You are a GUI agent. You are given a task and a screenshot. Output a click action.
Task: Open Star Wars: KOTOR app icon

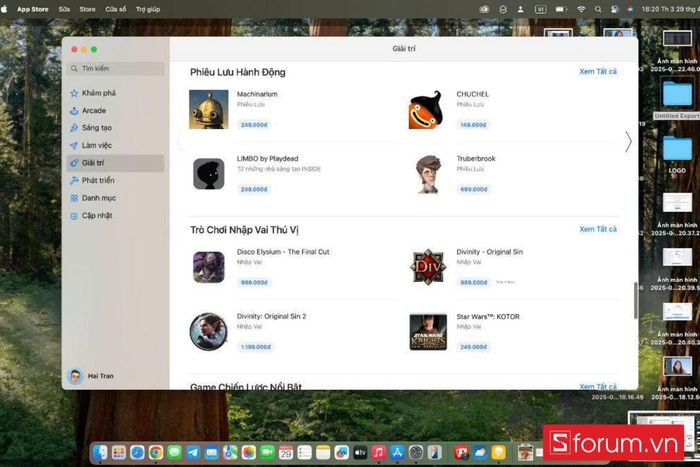pyautogui.click(x=428, y=332)
